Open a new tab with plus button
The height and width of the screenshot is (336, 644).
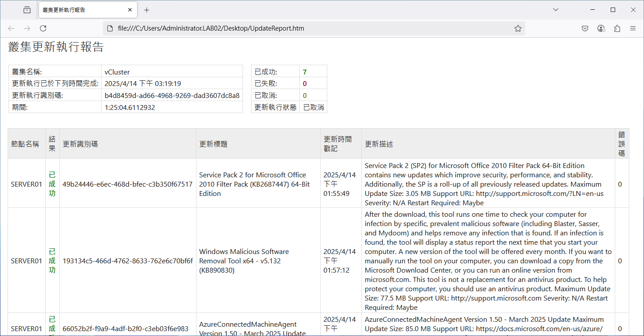(x=147, y=10)
